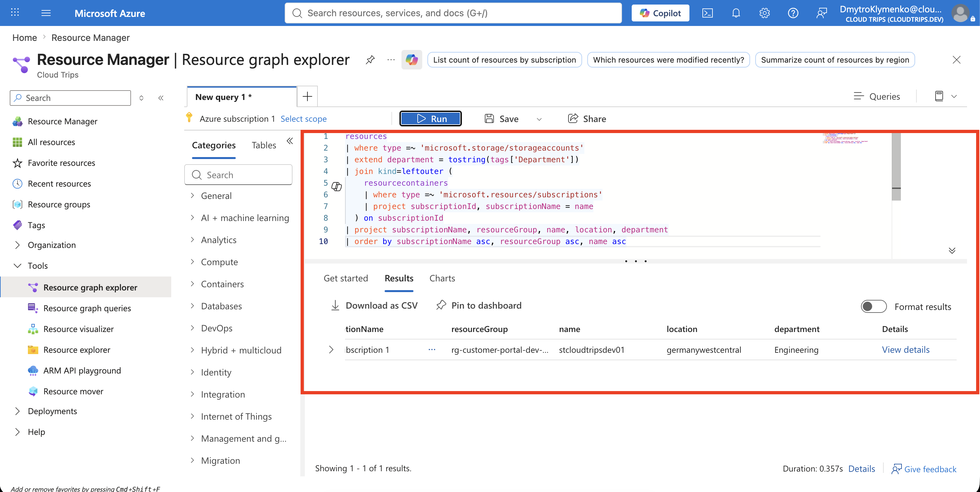
Task: Expand the Organization section
Action: (x=18, y=245)
